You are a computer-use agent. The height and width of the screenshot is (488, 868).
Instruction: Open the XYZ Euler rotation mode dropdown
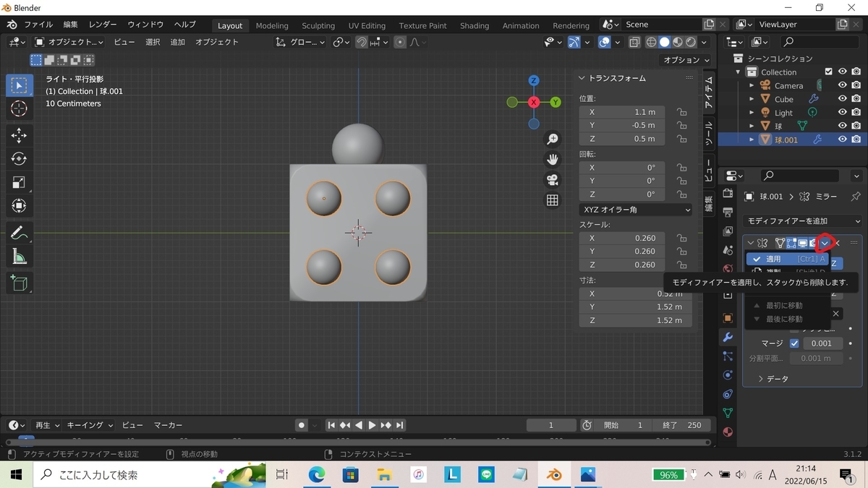tap(635, 210)
